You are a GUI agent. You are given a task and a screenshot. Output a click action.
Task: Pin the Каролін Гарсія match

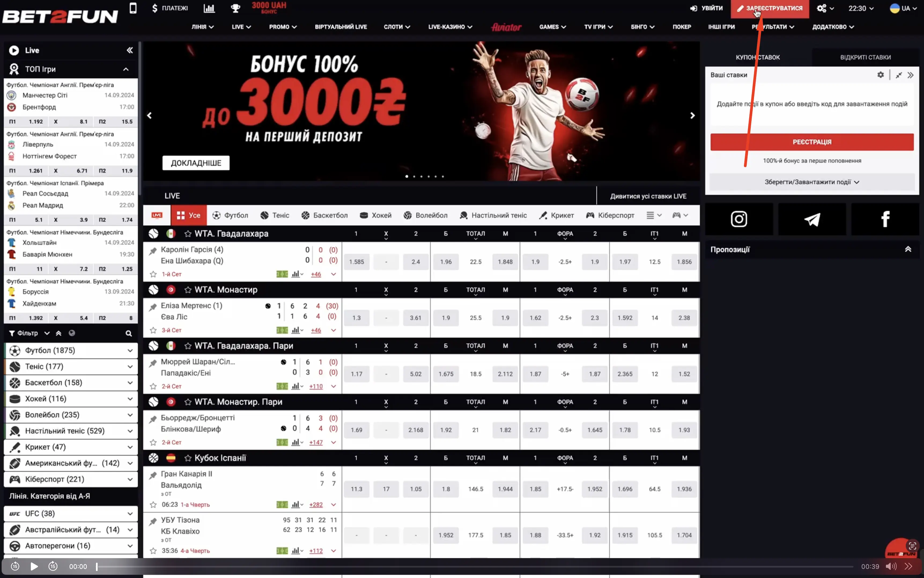(153, 251)
